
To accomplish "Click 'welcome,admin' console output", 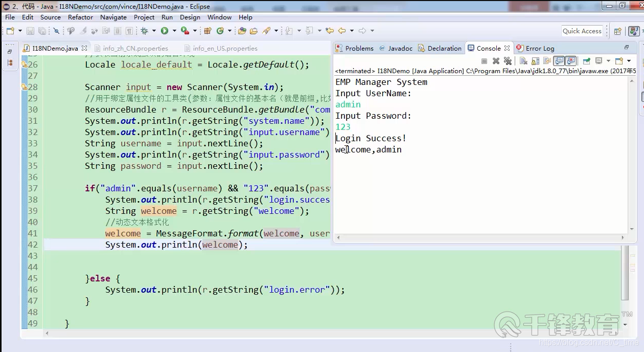I will [369, 149].
